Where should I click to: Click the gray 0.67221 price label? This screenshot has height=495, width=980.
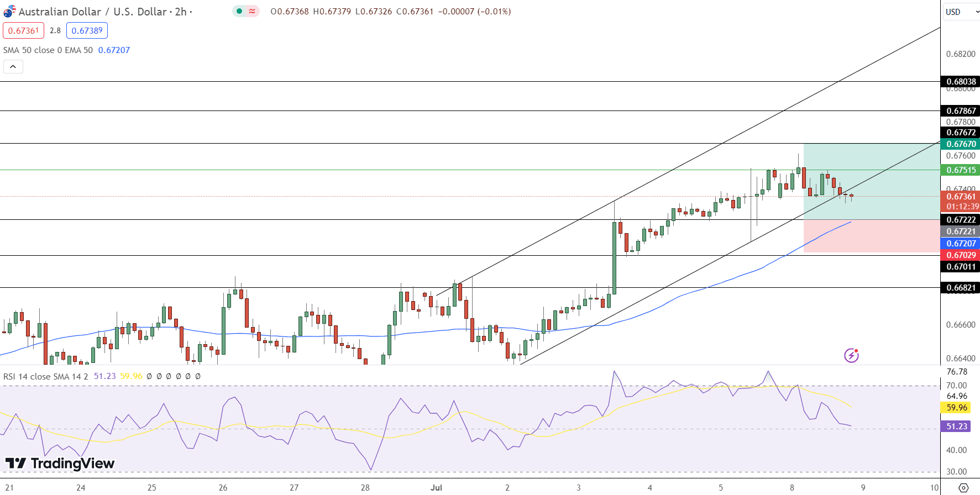(x=961, y=231)
